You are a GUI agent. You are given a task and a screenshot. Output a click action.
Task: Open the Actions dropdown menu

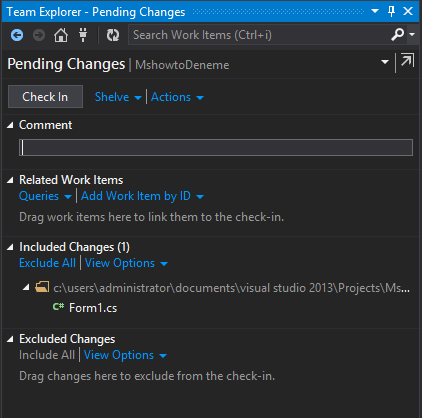(x=177, y=97)
